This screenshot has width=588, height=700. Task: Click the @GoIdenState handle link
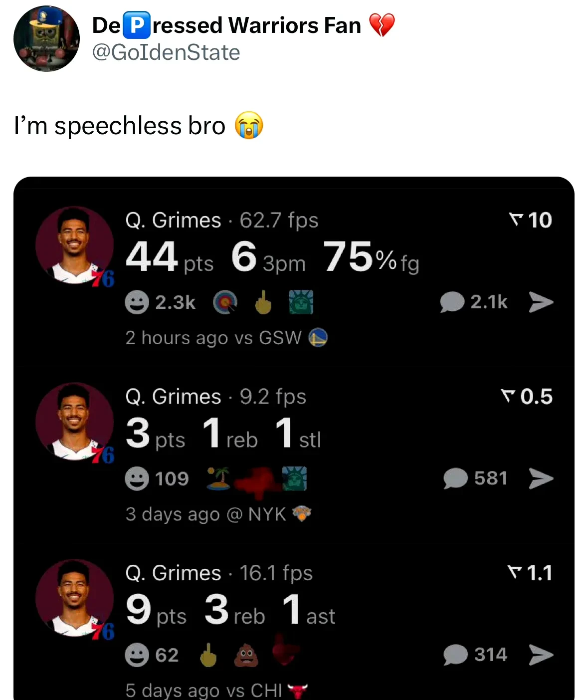[166, 52]
